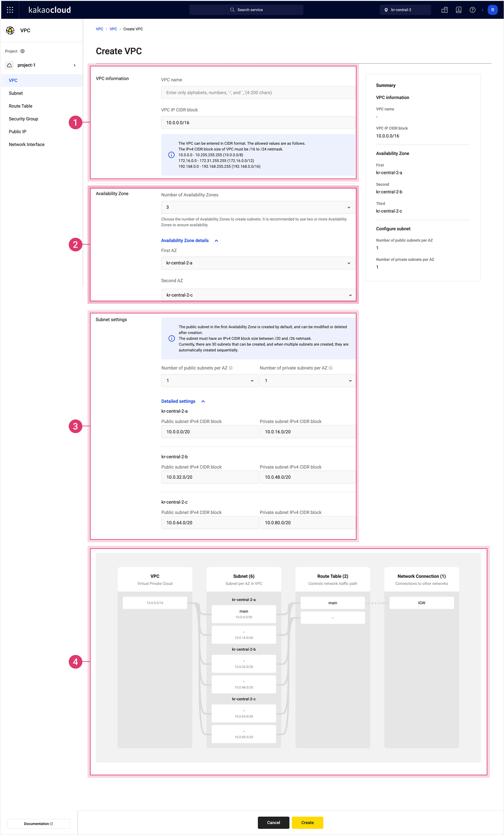Click main route table node in diagram
Screen dimensions: 504x835
333,603
